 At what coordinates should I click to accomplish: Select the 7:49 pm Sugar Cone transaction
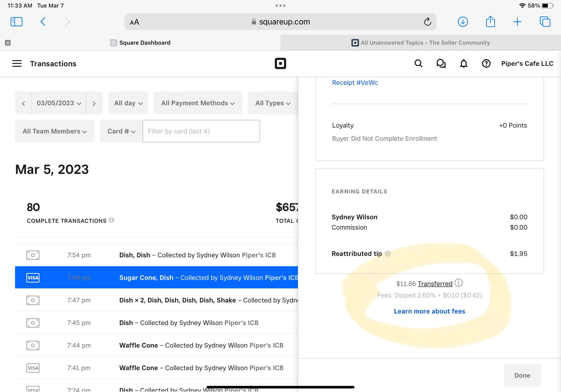tap(156, 278)
